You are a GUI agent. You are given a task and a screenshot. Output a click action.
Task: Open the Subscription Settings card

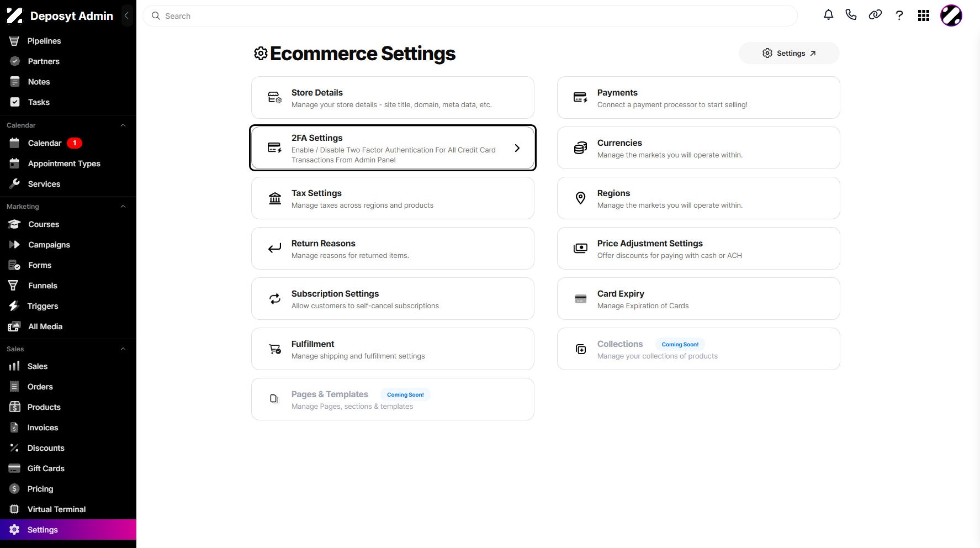point(393,299)
